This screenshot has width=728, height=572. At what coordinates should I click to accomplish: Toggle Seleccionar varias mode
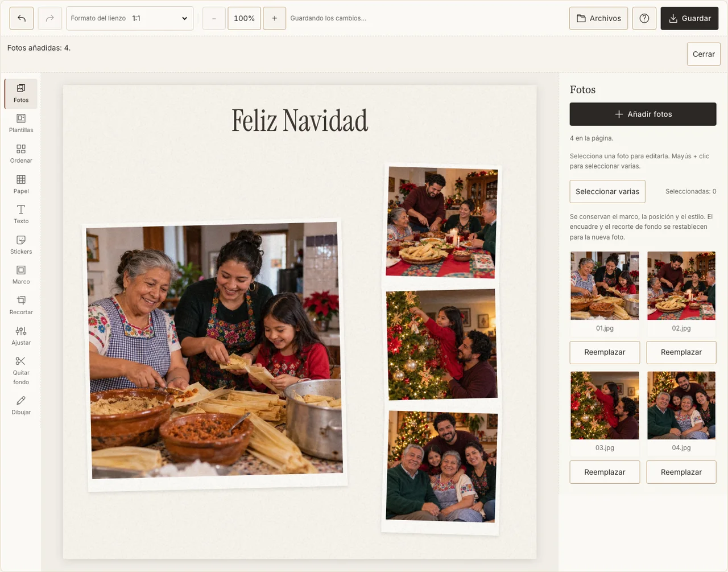click(x=607, y=191)
